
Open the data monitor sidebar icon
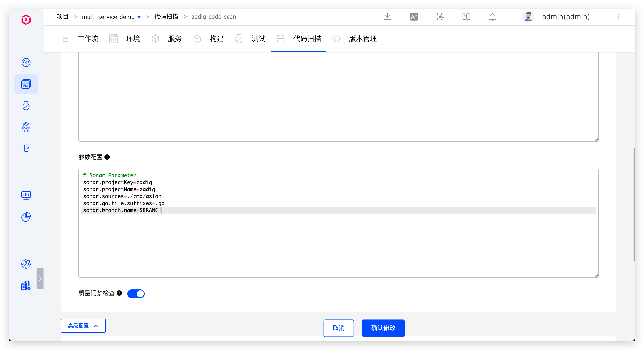(x=26, y=195)
